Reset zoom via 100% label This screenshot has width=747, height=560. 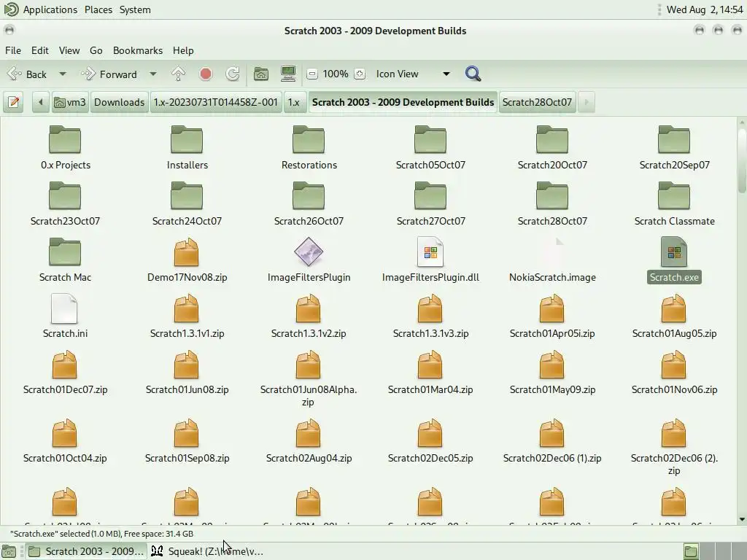336,74
